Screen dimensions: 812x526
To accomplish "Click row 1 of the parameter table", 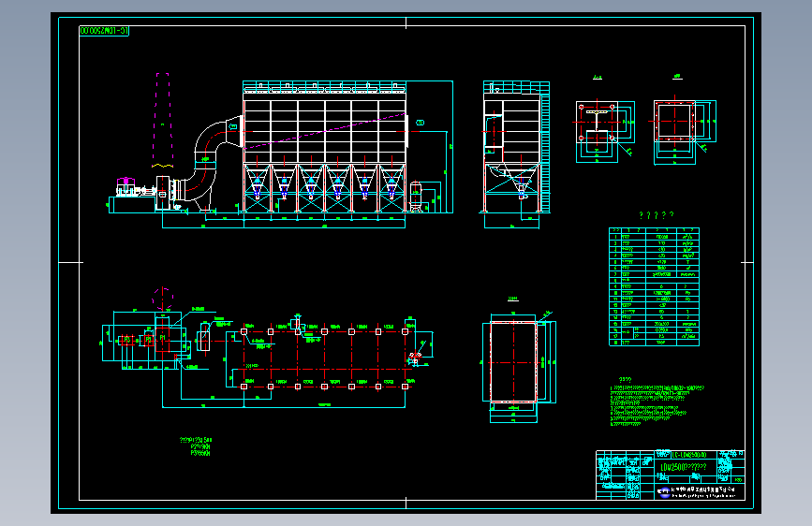I will pyautogui.click(x=654, y=237).
